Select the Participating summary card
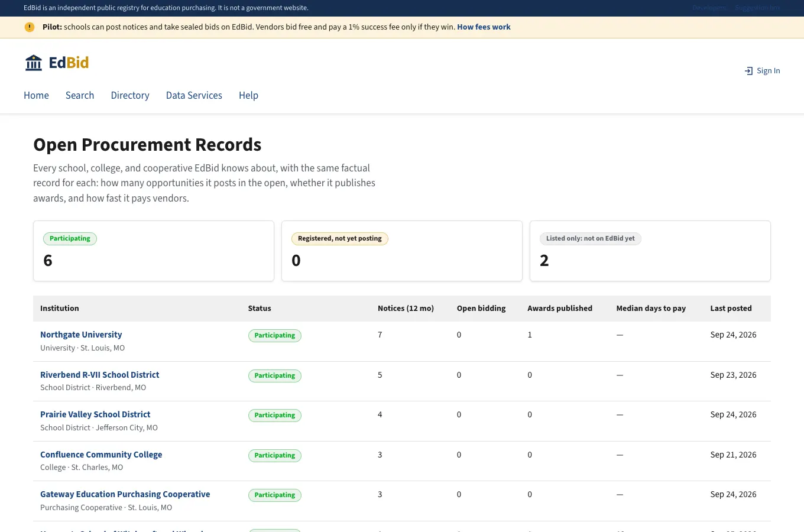804x532 pixels. point(154,251)
